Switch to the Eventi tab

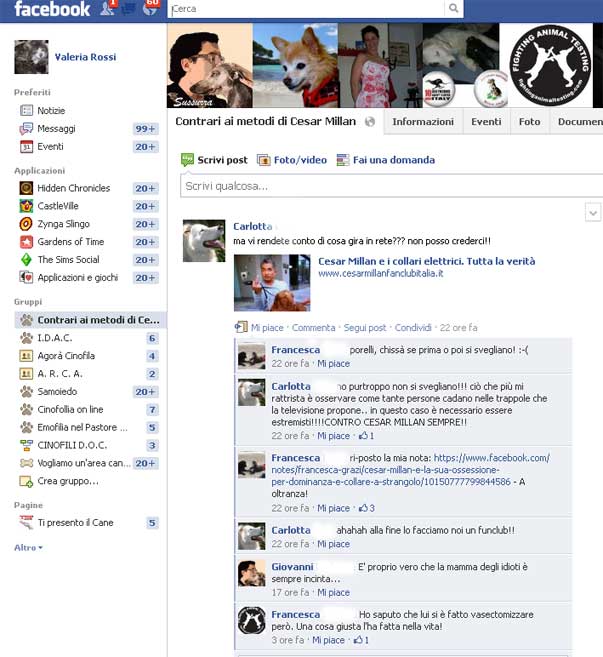coord(486,122)
